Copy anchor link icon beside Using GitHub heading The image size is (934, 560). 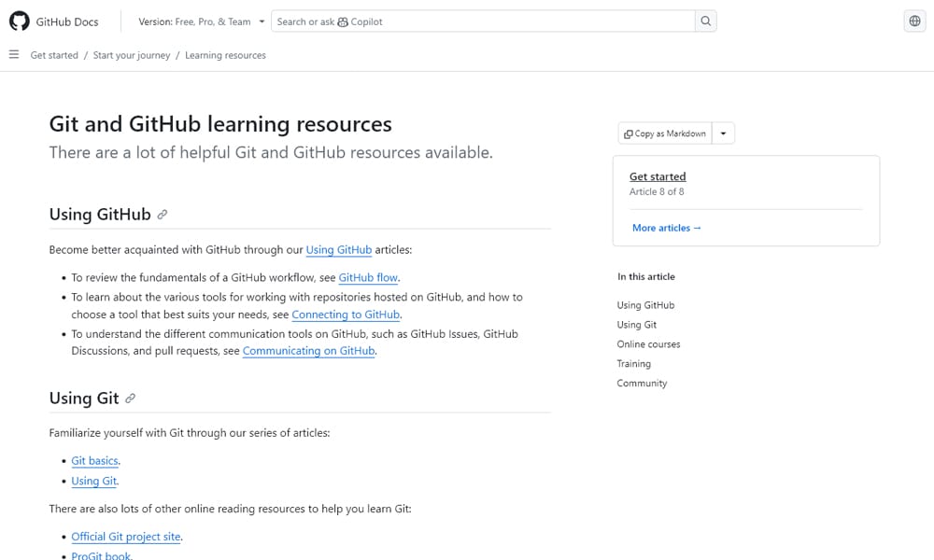pyautogui.click(x=162, y=215)
